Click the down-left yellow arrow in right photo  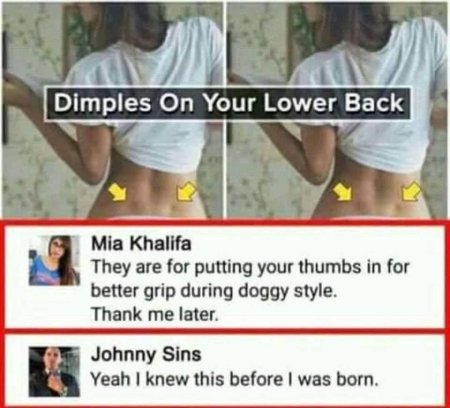[x=411, y=192]
